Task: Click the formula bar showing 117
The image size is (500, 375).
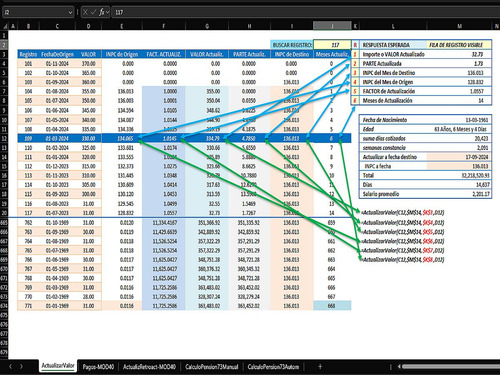Action: click(x=305, y=12)
